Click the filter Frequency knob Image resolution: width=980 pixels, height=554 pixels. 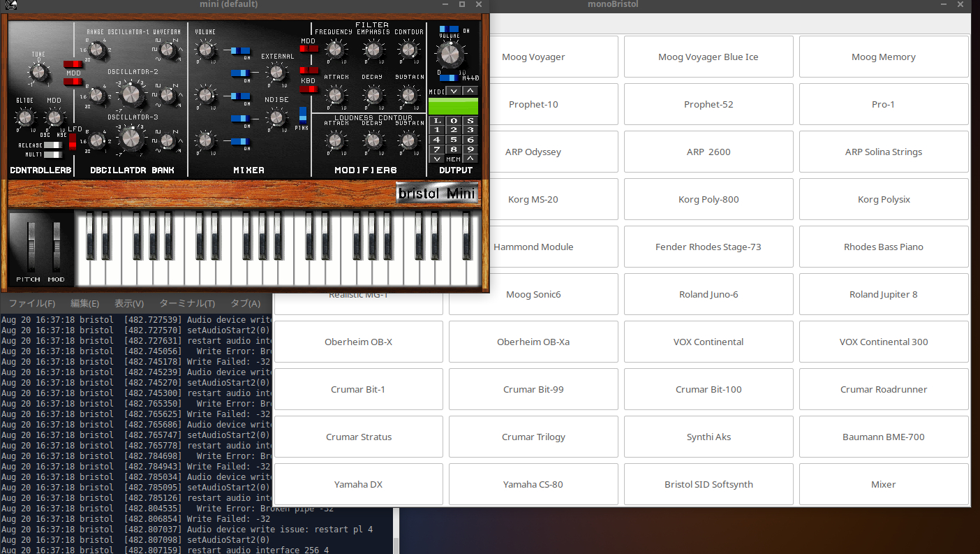(336, 50)
